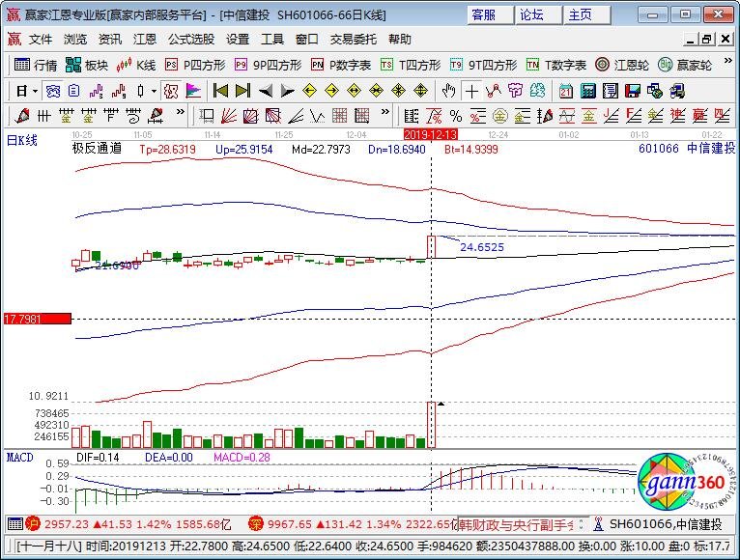Open the 9P四方形 tool

click(x=268, y=65)
